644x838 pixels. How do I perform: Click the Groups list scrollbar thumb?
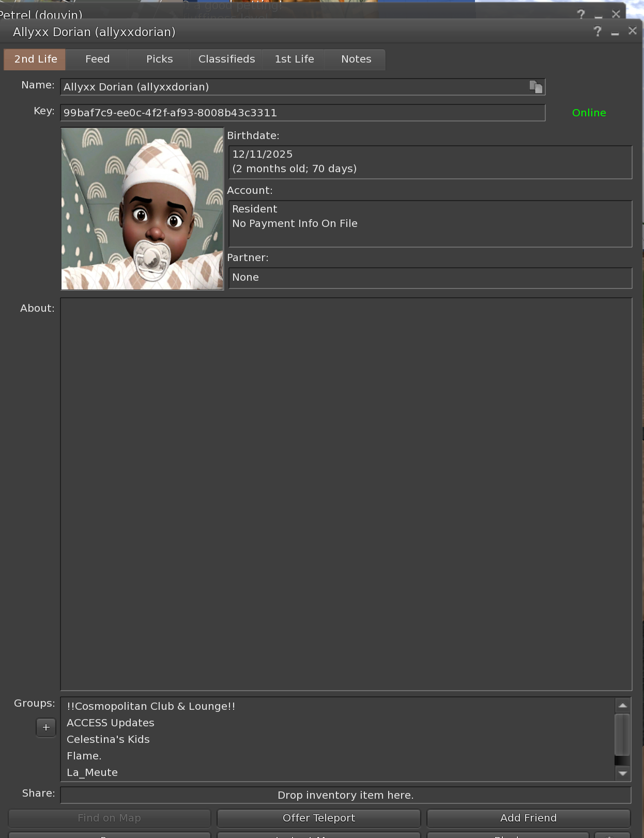[622, 734]
